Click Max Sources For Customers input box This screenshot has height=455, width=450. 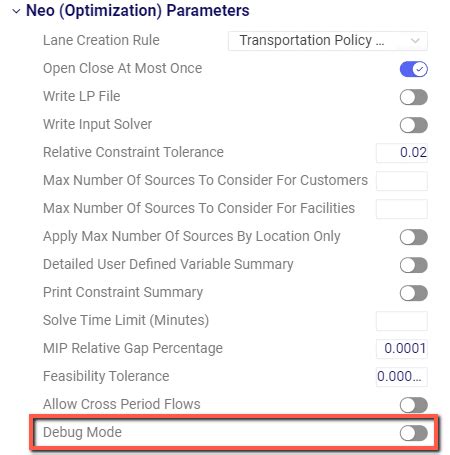click(x=402, y=181)
